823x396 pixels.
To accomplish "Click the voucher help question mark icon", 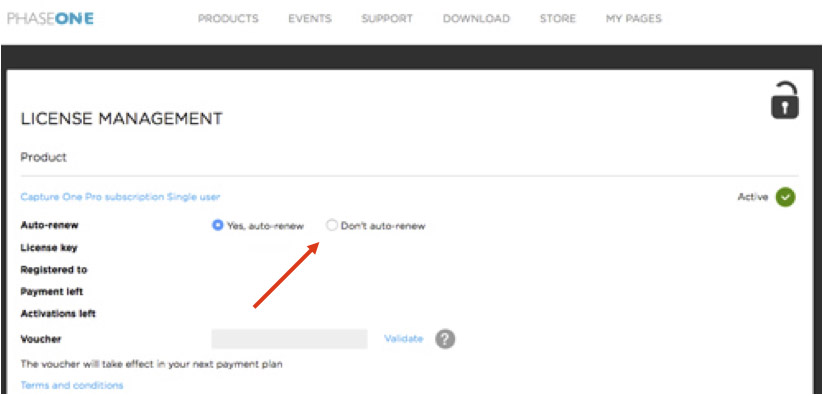I will [445, 339].
